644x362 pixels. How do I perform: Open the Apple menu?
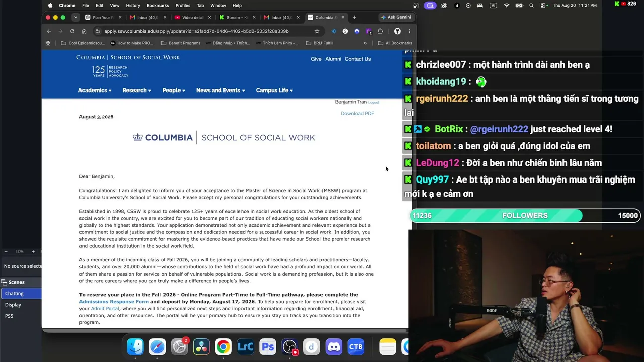(x=50, y=5)
